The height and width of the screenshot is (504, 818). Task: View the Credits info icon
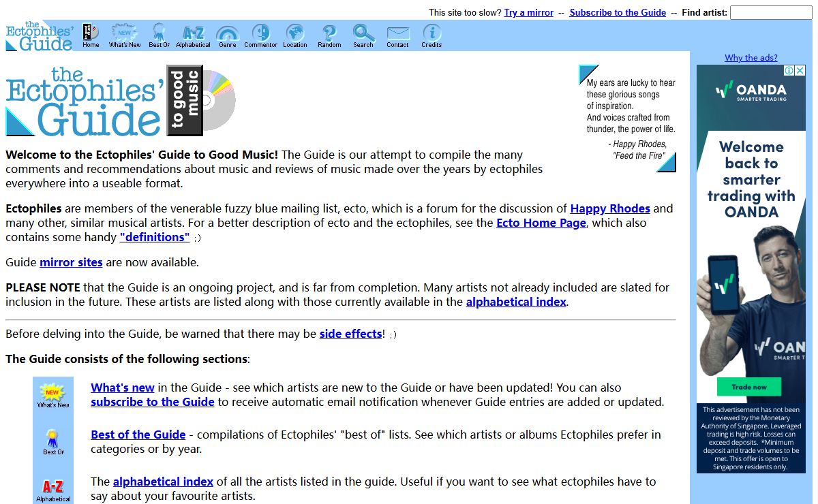pyautogui.click(x=431, y=36)
